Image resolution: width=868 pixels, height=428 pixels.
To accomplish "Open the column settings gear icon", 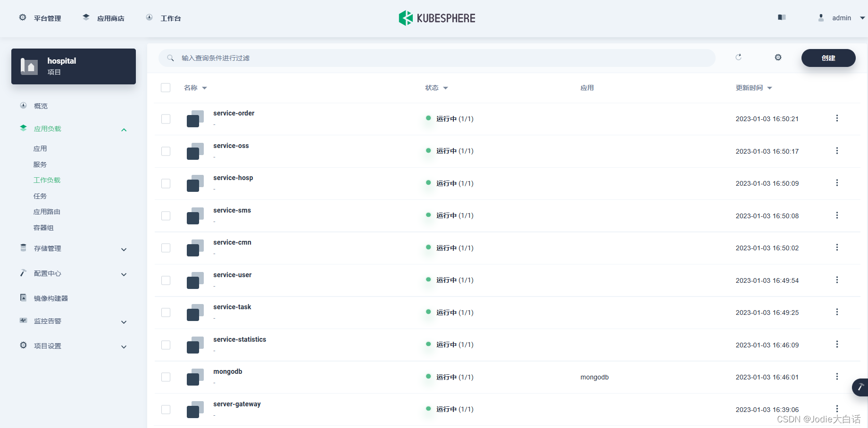I will tap(778, 57).
